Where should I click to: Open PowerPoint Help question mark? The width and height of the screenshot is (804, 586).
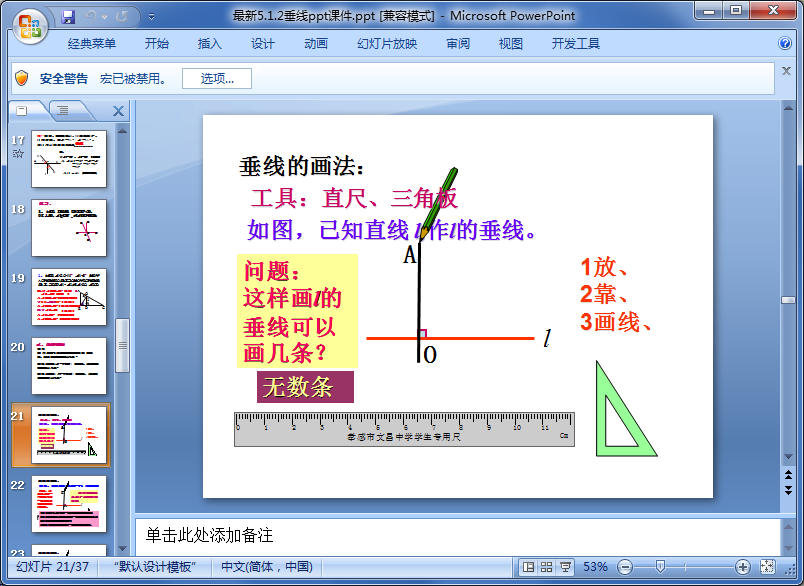coord(785,43)
